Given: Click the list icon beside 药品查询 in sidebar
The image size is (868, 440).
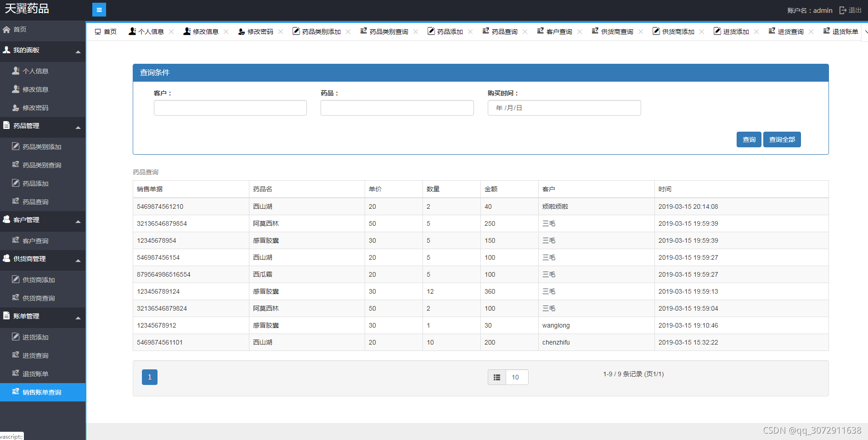Looking at the screenshot, I should click(16, 201).
